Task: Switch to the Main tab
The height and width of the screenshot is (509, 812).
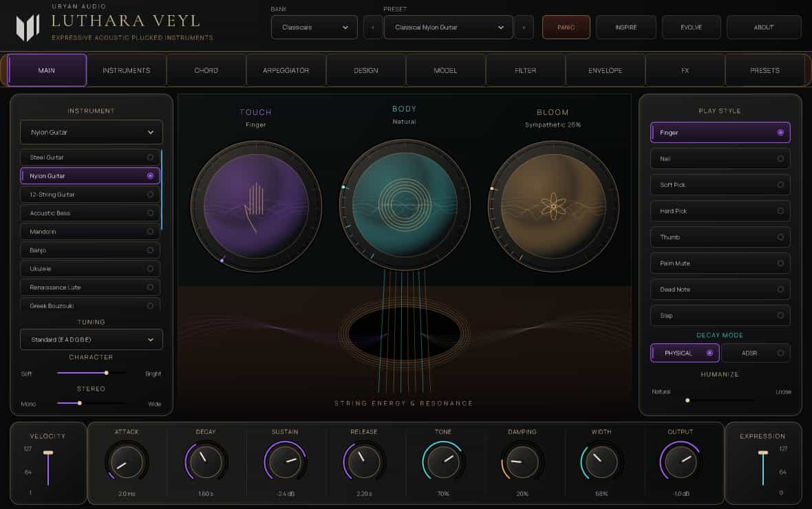Action: (47, 70)
